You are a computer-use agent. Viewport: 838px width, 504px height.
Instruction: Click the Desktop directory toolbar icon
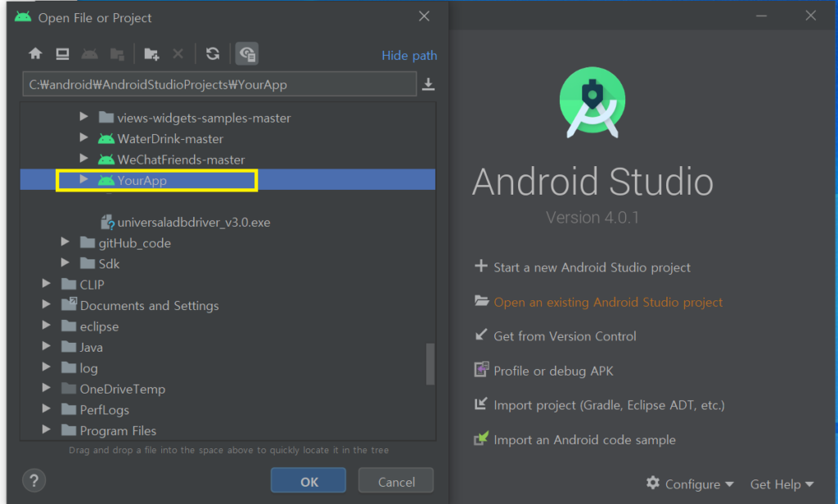(x=62, y=54)
